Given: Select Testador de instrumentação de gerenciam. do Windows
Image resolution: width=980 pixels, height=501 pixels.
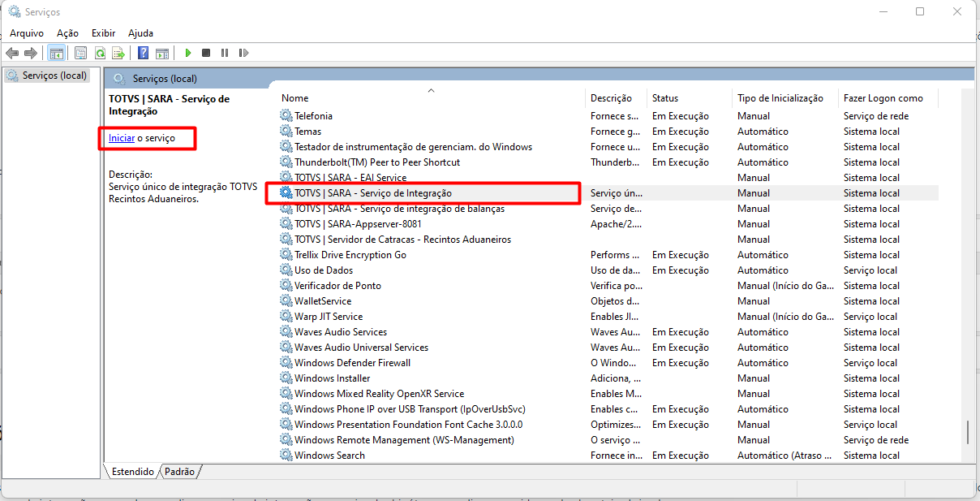Looking at the screenshot, I should (608, 147).
